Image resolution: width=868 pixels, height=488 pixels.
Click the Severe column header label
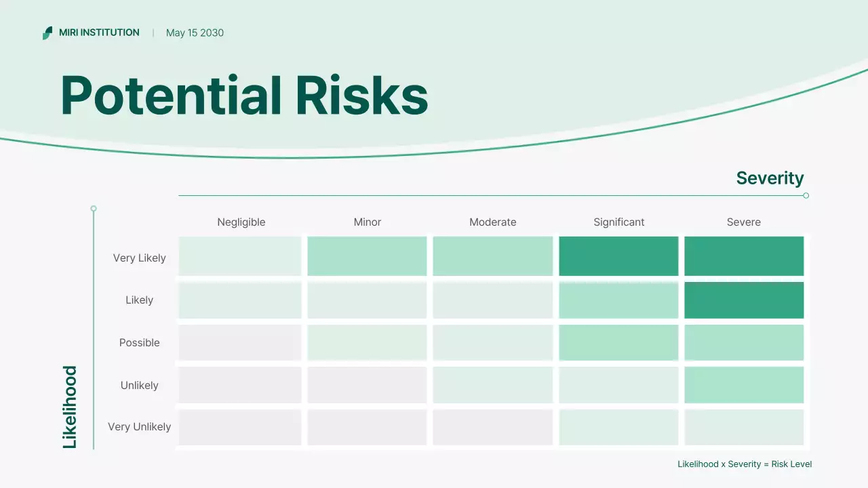tap(743, 222)
